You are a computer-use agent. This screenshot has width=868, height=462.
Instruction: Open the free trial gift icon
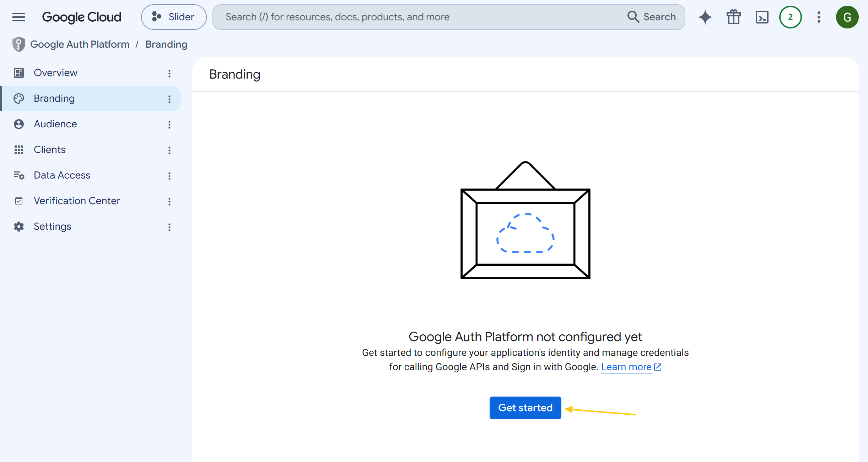[x=734, y=17]
